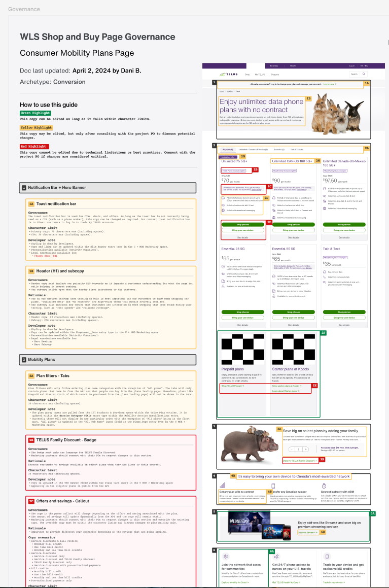Image resolution: width=389 pixels, height=588 pixels.
Task: Expand 'See details' on Unlimited 75 5G+ card
Action: (x=242, y=237)
